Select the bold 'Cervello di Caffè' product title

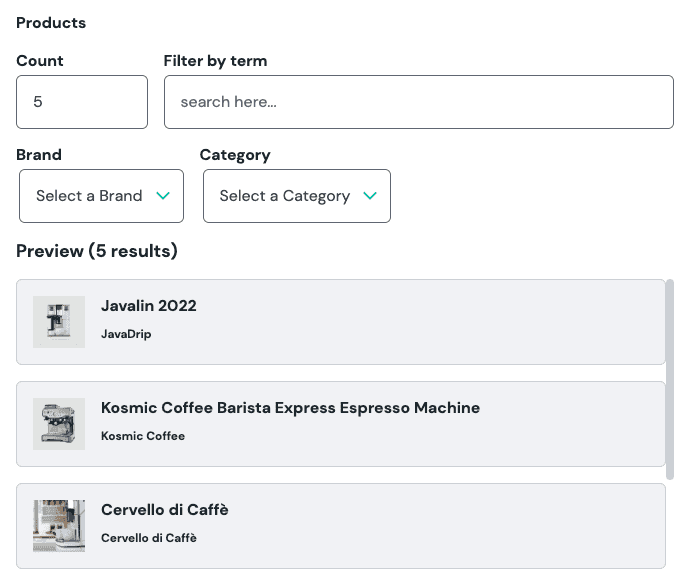tap(165, 510)
